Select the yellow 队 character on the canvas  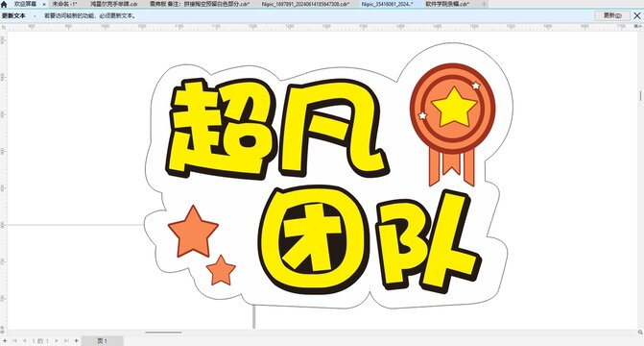point(428,241)
